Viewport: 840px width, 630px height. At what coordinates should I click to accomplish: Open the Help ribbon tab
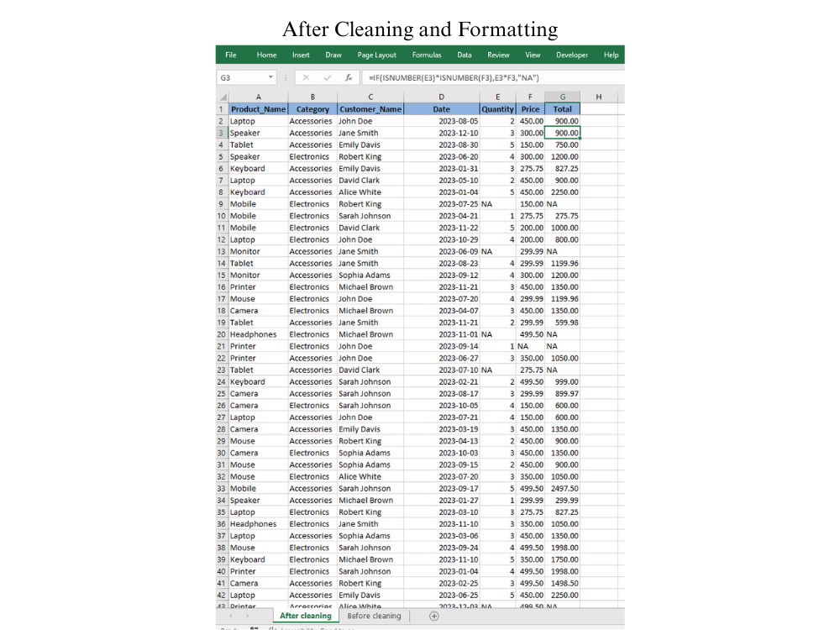(611, 55)
